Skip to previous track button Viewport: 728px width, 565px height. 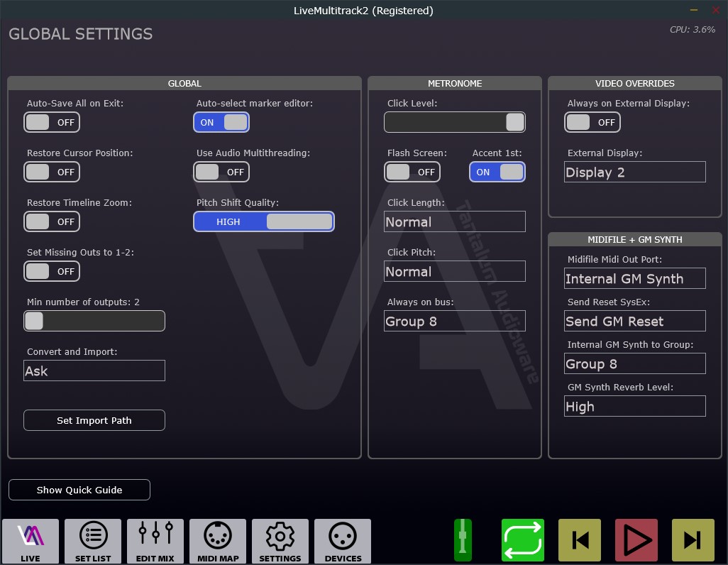click(580, 540)
